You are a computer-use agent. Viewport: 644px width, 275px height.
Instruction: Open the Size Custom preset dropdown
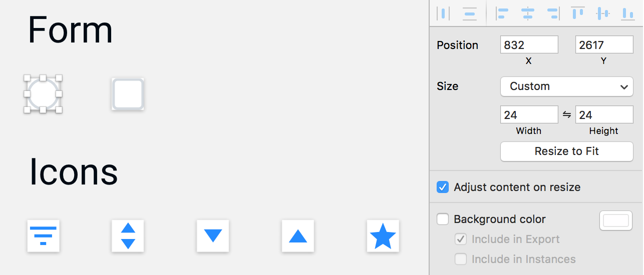[x=567, y=86]
